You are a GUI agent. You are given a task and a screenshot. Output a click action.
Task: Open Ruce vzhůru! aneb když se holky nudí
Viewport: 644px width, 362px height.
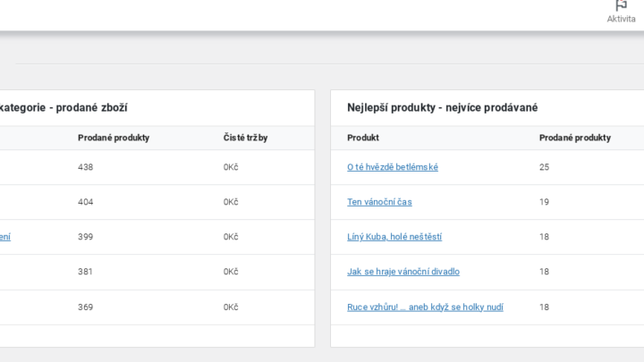click(x=425, y=307)
